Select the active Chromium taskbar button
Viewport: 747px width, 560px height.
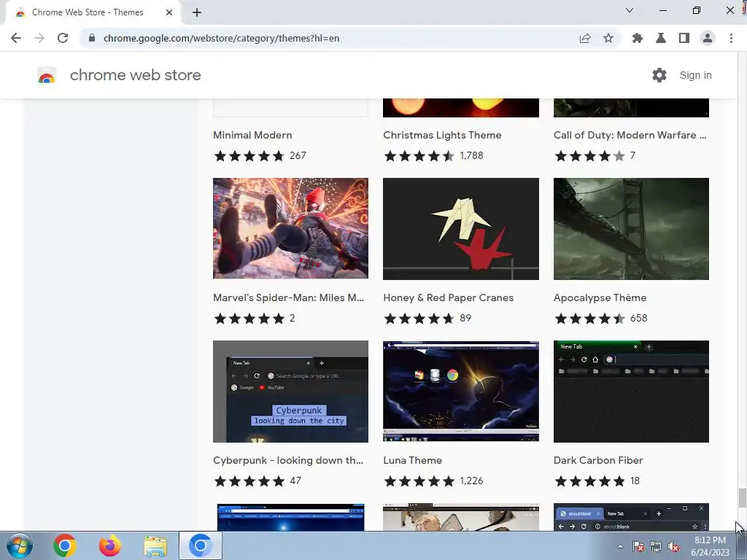201,545
